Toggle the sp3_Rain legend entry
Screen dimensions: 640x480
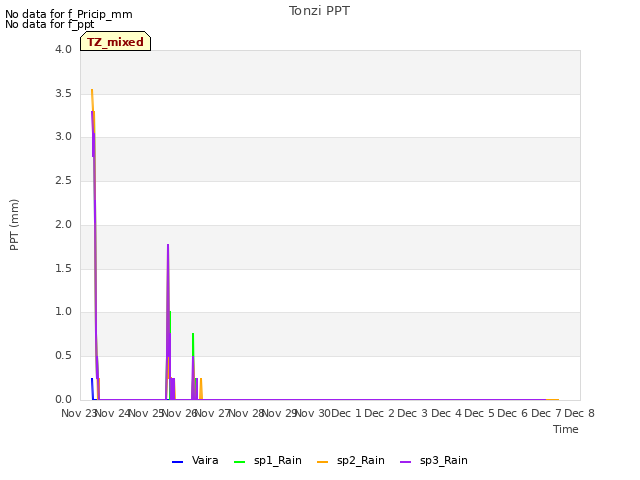tap(434, 461)
